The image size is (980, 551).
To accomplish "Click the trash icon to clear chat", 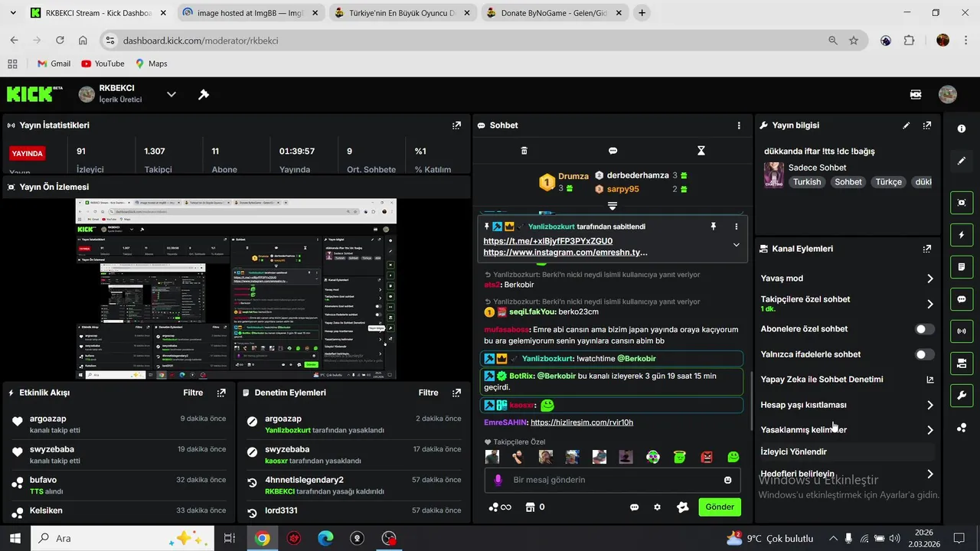I will click(x=524, y=151).
